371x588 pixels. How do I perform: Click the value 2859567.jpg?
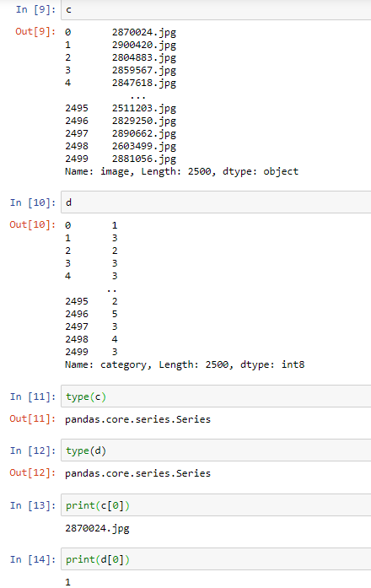pos(144,71)
